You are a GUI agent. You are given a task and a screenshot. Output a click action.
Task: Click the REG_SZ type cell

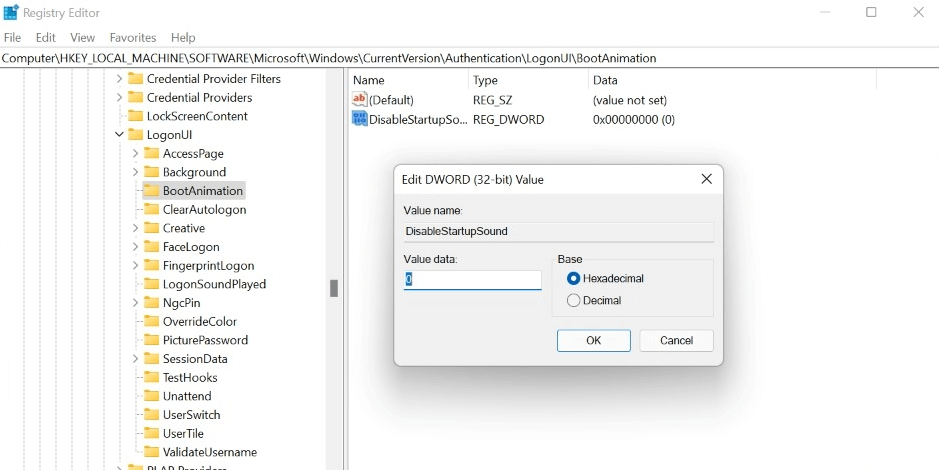(x=492, y=100)
